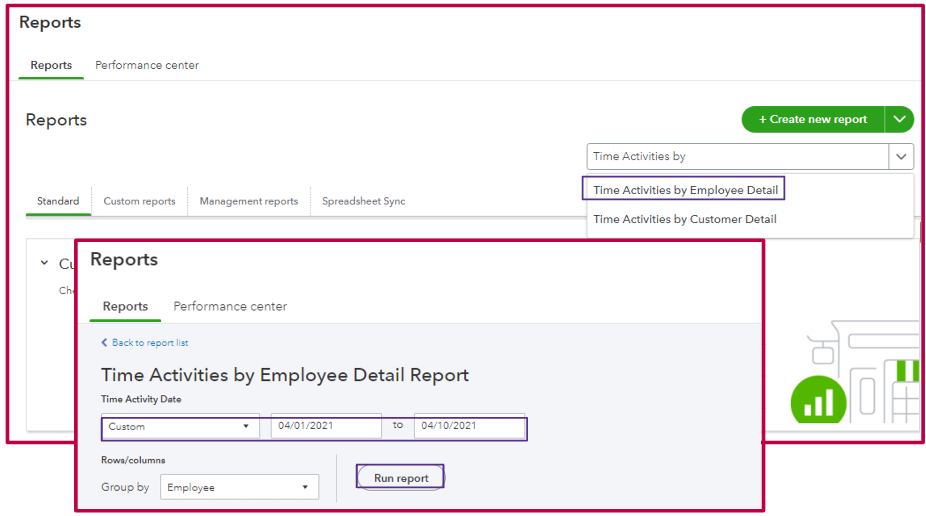Open the Group by Employee dropdown
The width and height of the screenshot is (926, 516).
(x=238, y=488)
